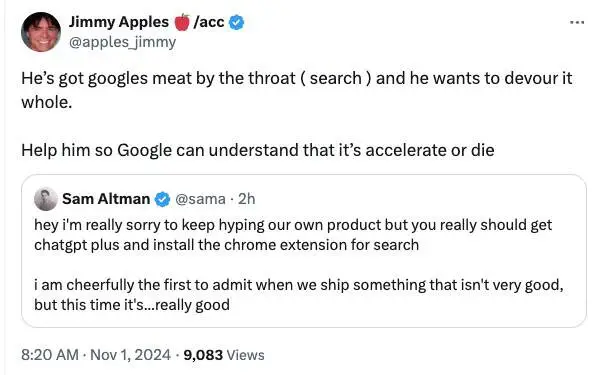Screen dimensions: 592x375
Task: Click the tweet text about googles meat
Action: pyautogui.click(x=297, y=90)
